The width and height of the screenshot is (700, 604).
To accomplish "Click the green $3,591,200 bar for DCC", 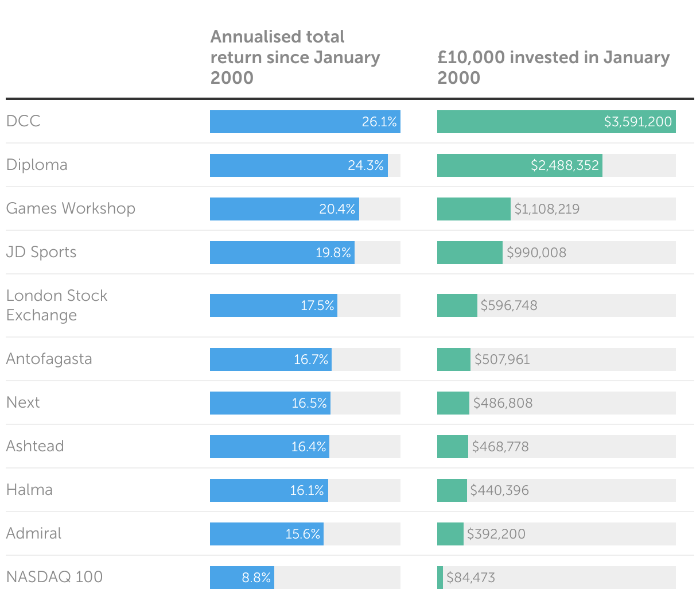I will point(556,122).
